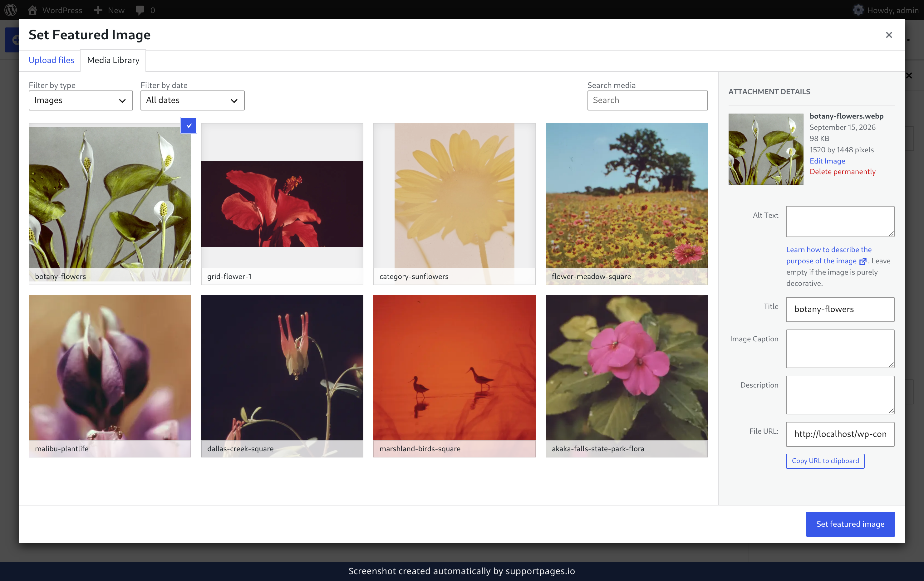Click the Image Caption textarea
Screen dimensions: 924x581
click(840, 349)
